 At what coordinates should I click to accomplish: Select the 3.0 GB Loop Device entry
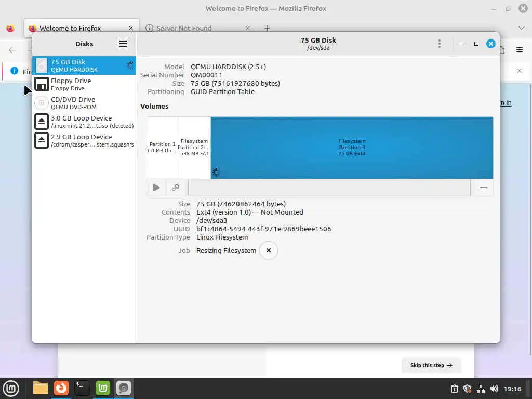pos(84,122)
